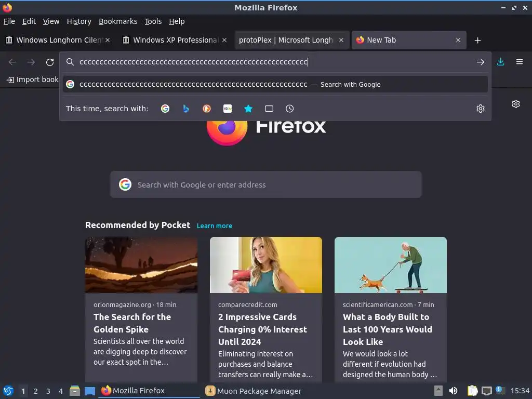532x399 pixels.
Task: Select the Search with Google suggestion row
Action: click(x=275, y=84)
